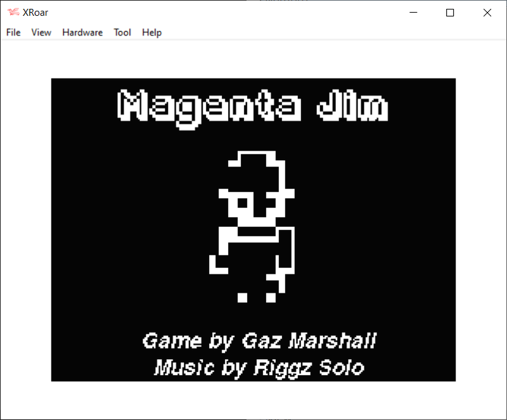Open the File menu
This screenshot has height=420, width=507.
(x=13, y=32)
